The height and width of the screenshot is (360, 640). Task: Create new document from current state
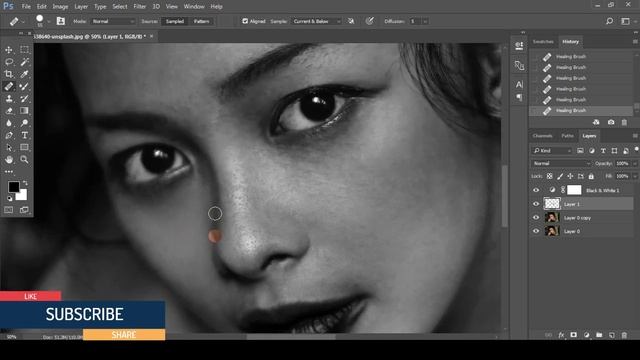pos(596,122)
